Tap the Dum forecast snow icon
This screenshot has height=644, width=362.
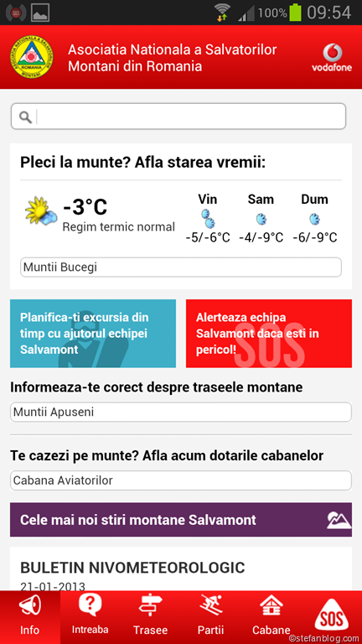(314, 219)
